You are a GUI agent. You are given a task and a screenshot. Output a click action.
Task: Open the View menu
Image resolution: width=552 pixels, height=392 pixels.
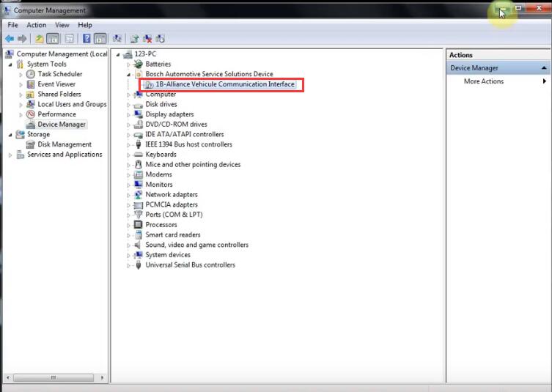click(62, 25)
